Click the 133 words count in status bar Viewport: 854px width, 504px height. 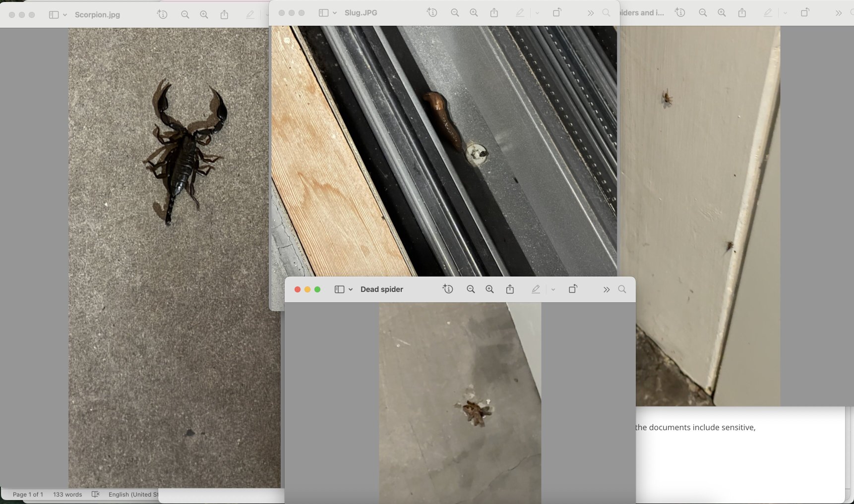click(67, 495)
